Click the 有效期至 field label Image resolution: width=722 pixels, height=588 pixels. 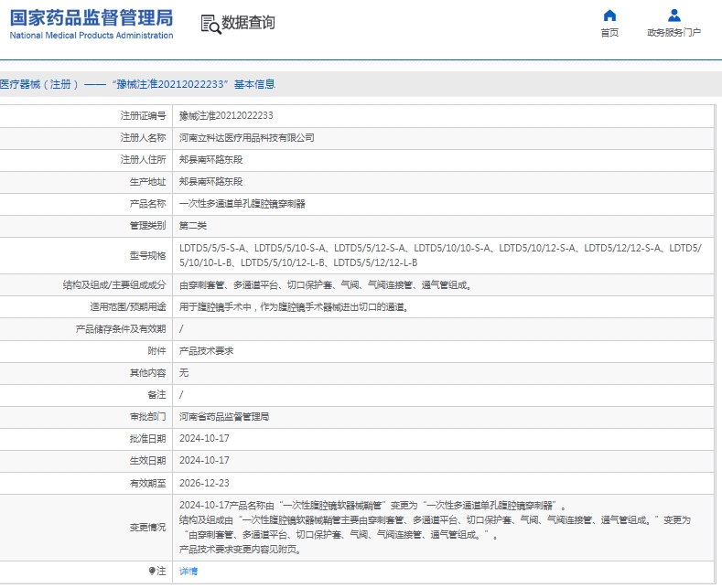coord(148,483)
